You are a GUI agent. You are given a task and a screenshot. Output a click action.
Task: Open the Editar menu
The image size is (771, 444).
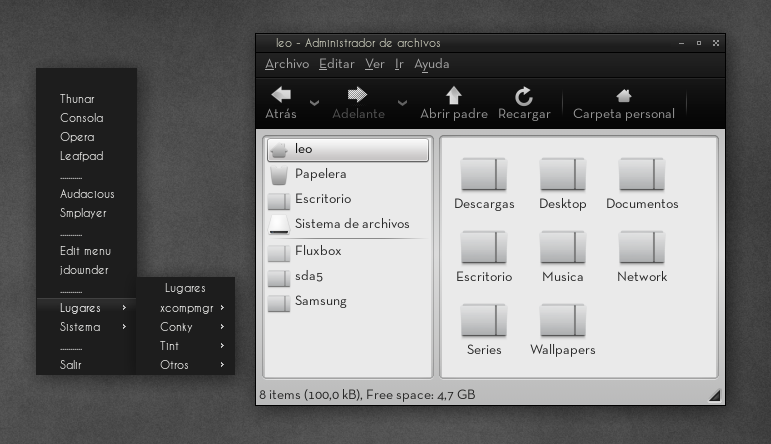[x=337, y=64]
